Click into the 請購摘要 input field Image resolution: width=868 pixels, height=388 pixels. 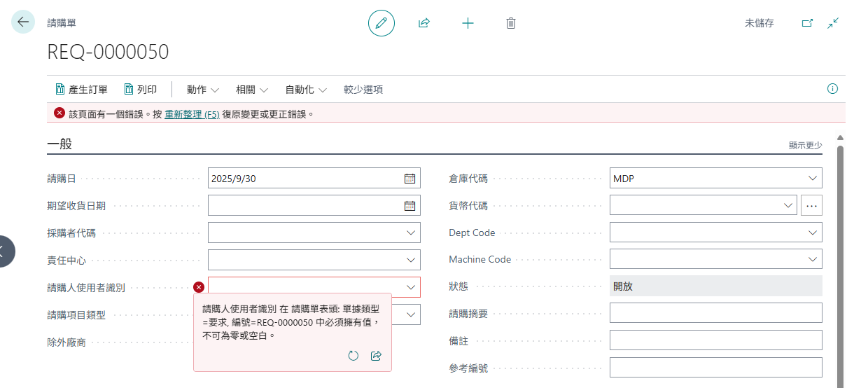coord(716,313)
